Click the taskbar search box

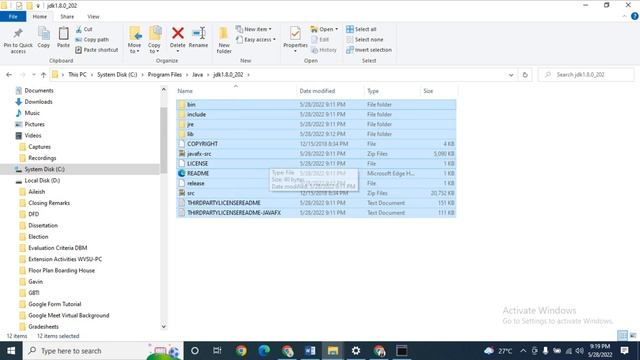point(103,351)
